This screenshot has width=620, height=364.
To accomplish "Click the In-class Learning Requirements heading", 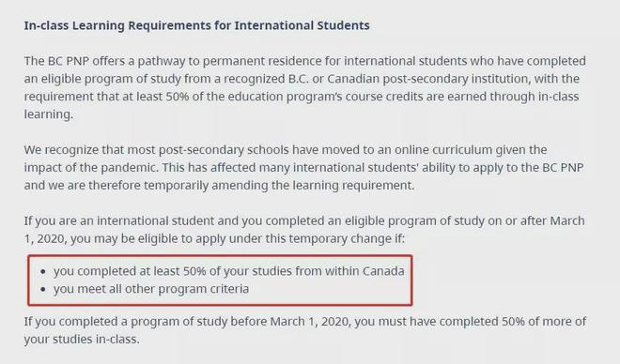I will pos(197,25).
